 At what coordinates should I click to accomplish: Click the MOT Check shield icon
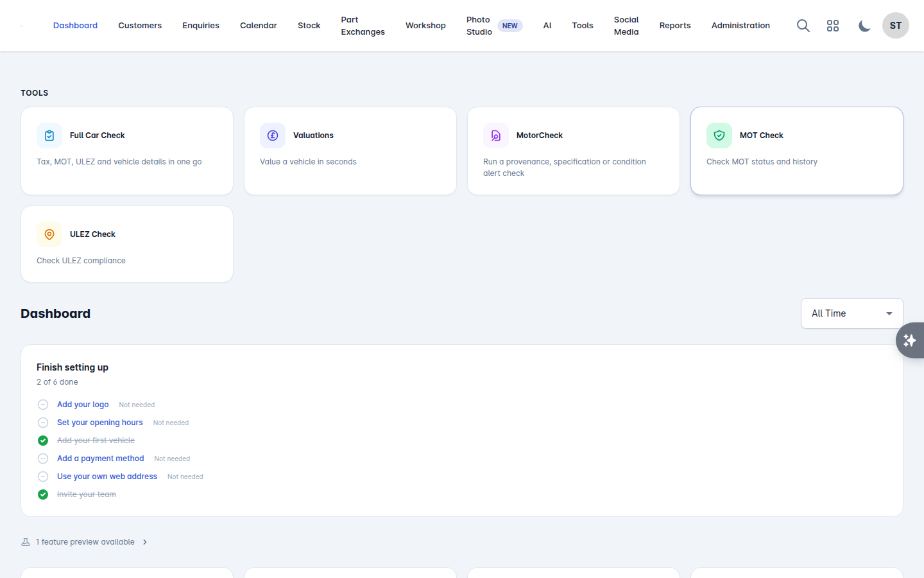pos(719,136)
